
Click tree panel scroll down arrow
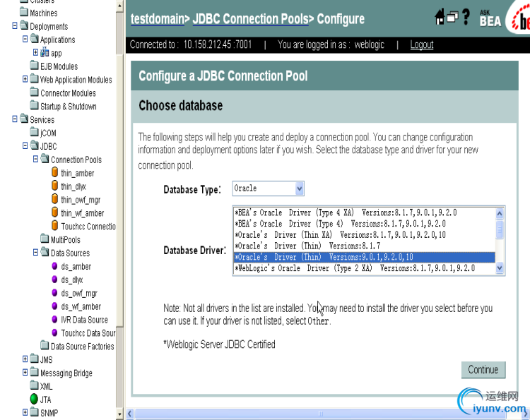119,414
